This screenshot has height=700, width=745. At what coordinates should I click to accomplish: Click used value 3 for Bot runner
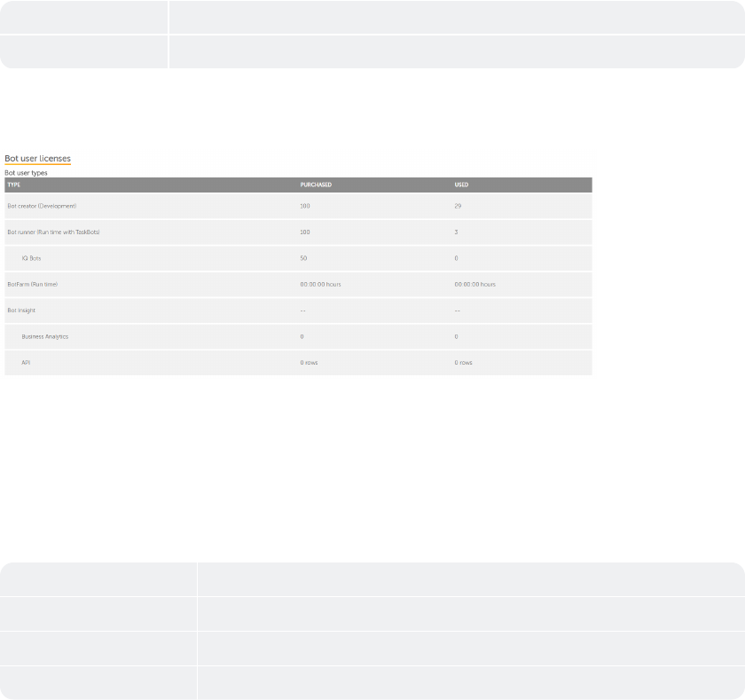[456, 232]
